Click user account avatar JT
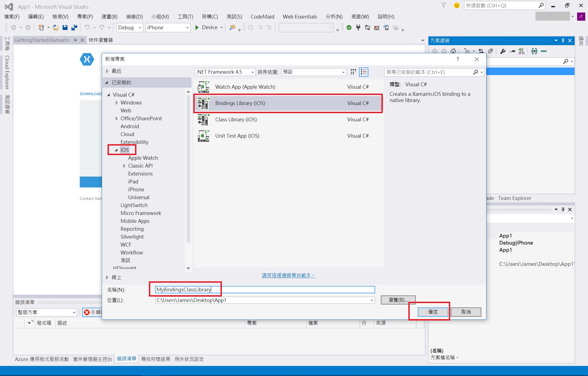The image size is (588, 376). (x=581, y=17)
